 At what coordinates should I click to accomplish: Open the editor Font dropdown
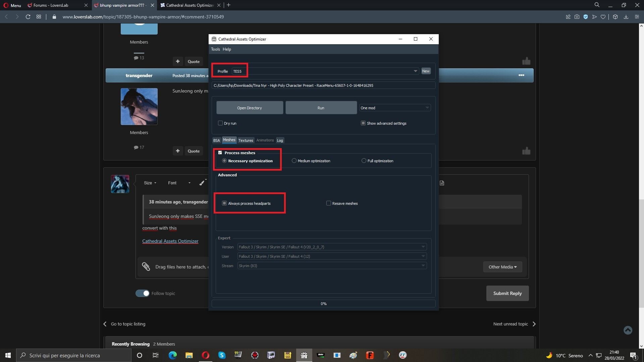[179, 183]
